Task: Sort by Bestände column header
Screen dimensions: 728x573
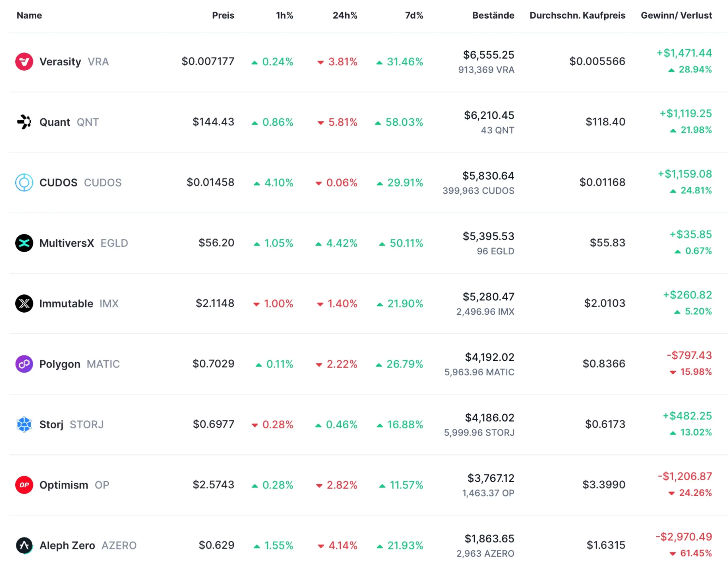Action: coord(493,15)
